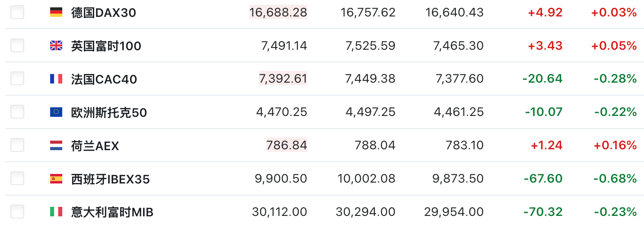This screenshot has height=225, width=644.
Task: Click the Spanish flag icon
Action: pos(56,179)
